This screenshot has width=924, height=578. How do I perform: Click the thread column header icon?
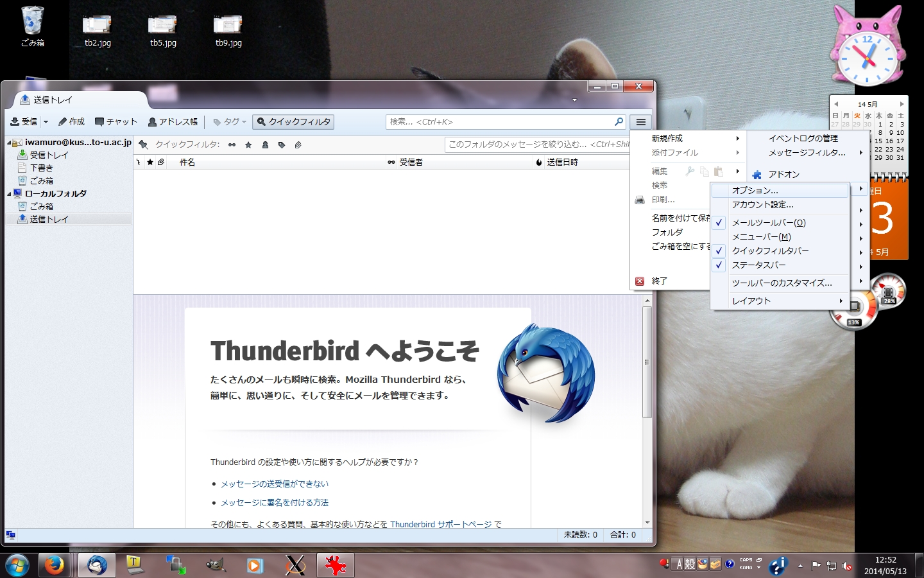pyautogui.click(x=138, y=162)
